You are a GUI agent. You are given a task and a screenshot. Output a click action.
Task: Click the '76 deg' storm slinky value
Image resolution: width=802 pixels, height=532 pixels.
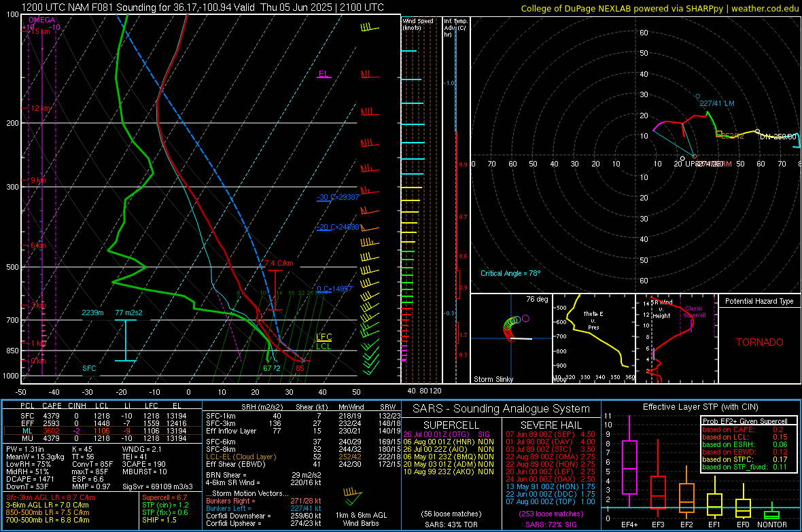537,299
